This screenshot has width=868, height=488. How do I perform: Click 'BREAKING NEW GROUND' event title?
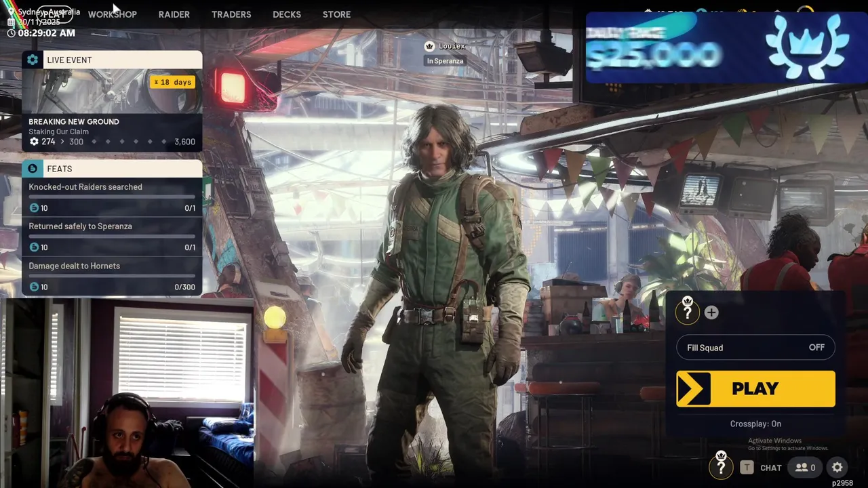[x=73, y=122]
